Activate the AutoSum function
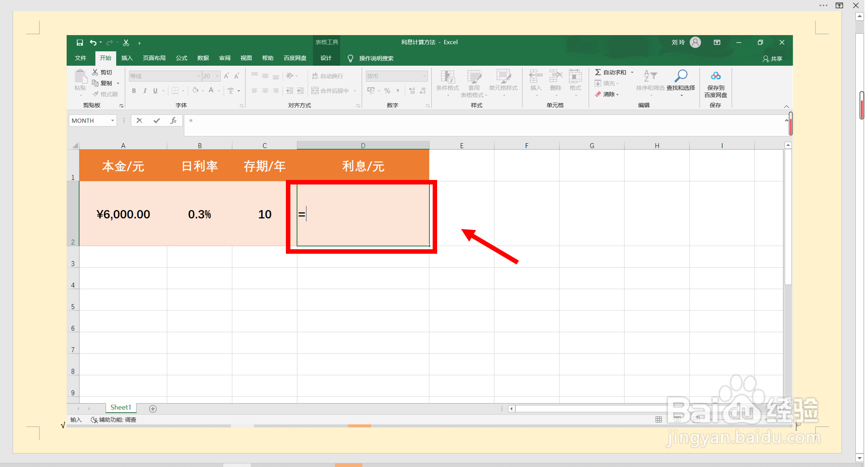 (x=610, y=72)
